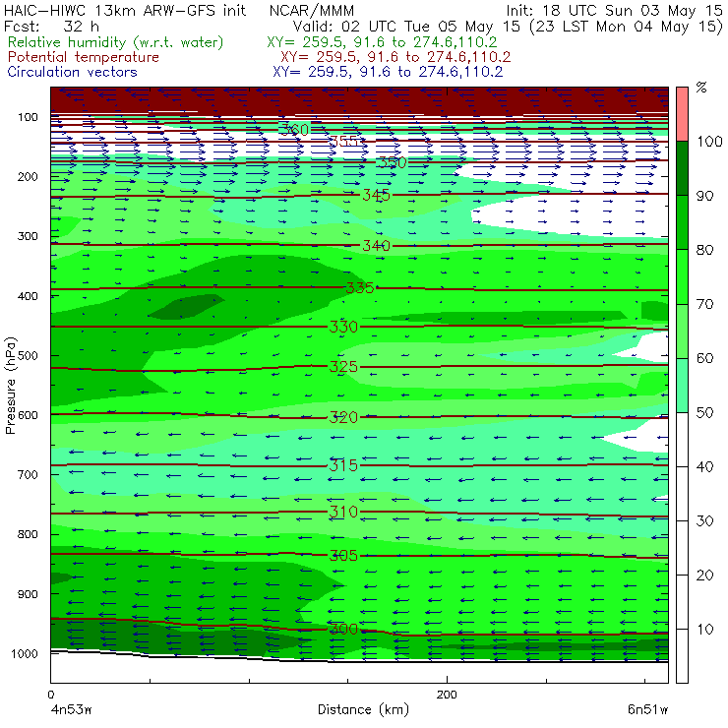Click the 50 colorbar value label
This screenshot has height=728, width=728.
click(704, 412)
